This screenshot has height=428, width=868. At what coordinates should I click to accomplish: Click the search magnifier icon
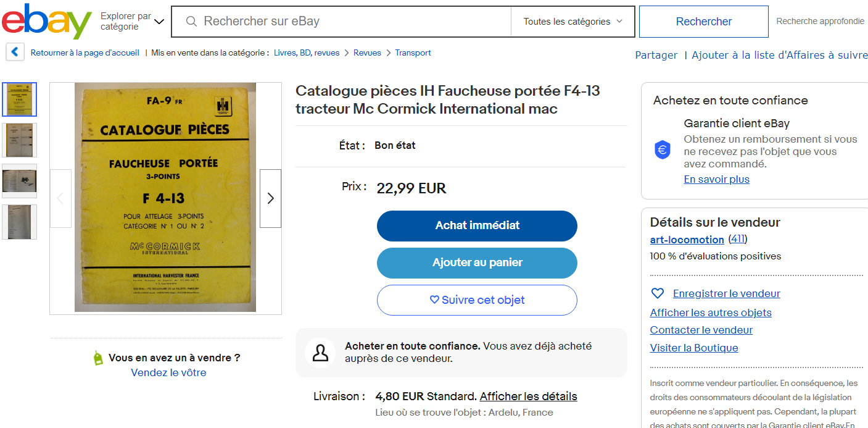[x=192, y=22]
